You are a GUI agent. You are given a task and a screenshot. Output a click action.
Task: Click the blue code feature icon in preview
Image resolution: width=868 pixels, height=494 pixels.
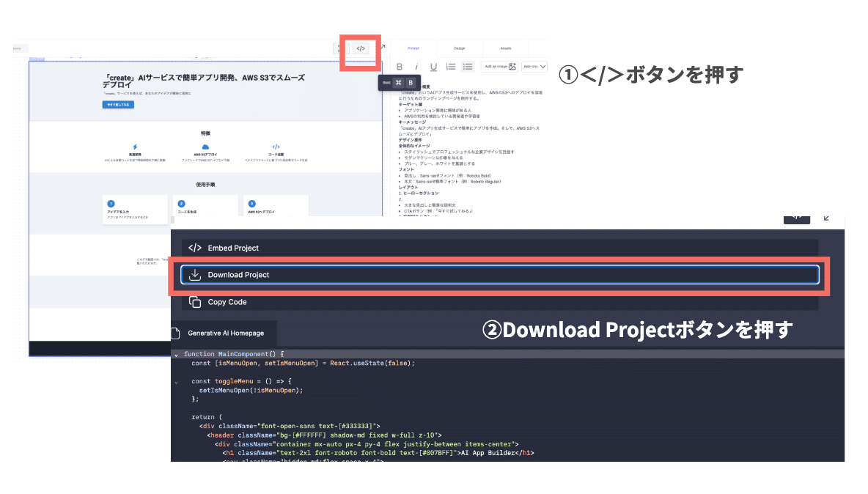pyautogui.click(x=276, y=147)
